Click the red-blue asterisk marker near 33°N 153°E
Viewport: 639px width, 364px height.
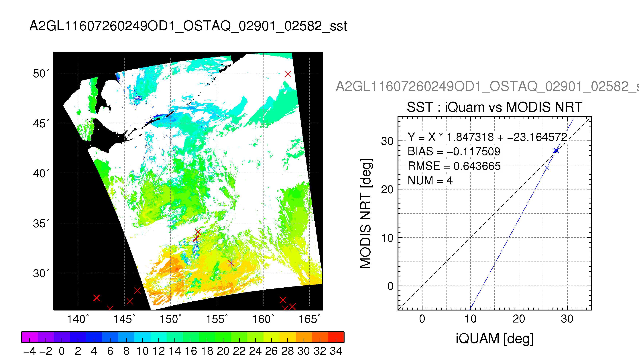pos(196,239)
